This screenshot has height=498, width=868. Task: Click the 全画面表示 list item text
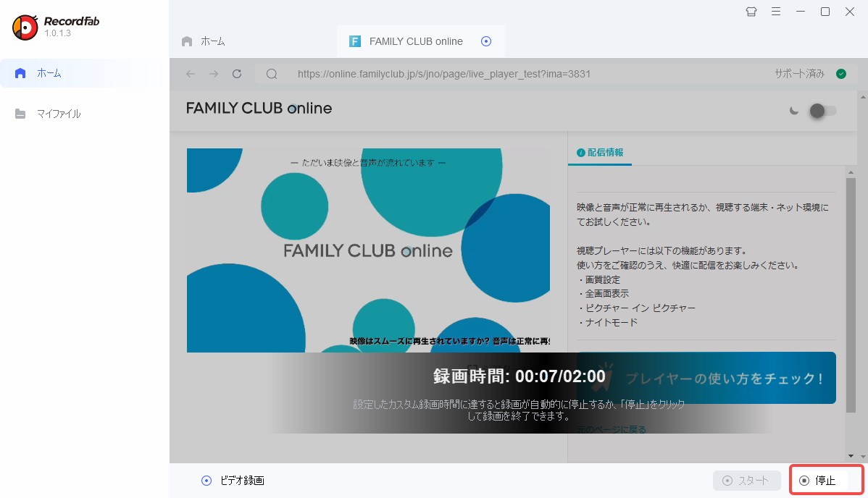606,293
